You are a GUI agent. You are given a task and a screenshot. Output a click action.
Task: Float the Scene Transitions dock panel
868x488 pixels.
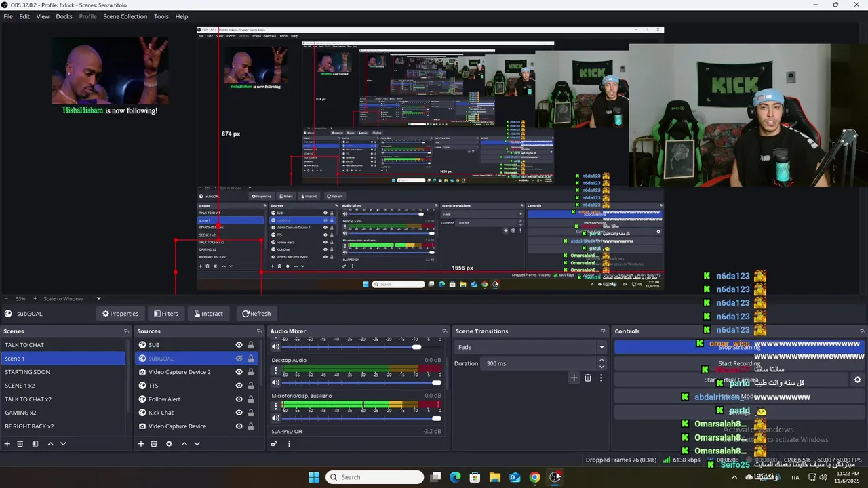pyautogui.click(x=604, y=331)
